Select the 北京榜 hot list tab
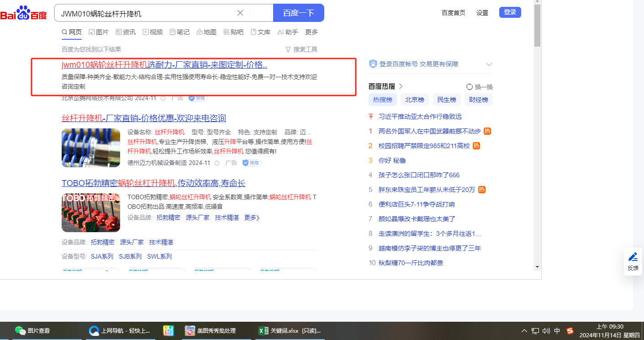Image resolution: width=644 pixels, height=340 pixels. (x=415, y=100)
